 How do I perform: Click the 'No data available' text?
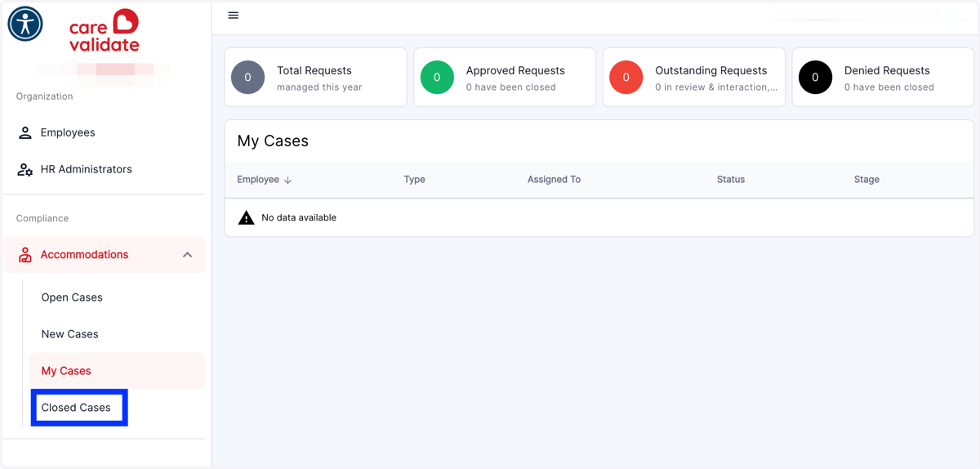click(x=299, y=218)
